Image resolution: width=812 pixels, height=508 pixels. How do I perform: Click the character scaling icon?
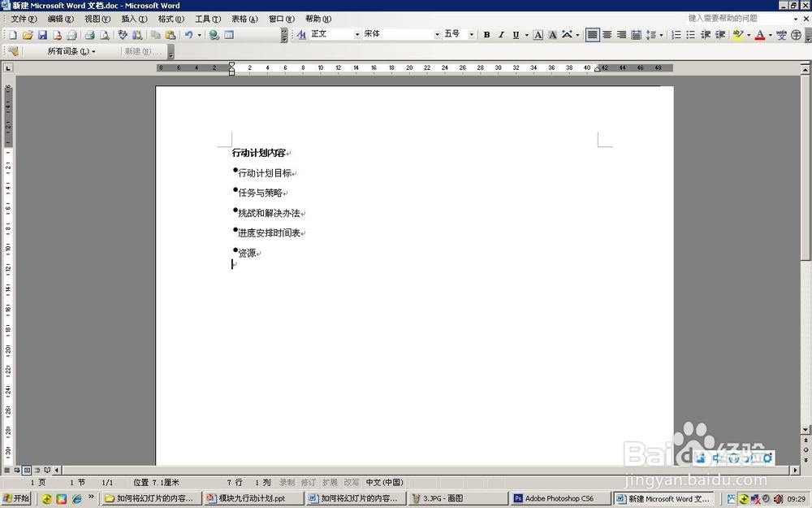[x=567, y=35]
